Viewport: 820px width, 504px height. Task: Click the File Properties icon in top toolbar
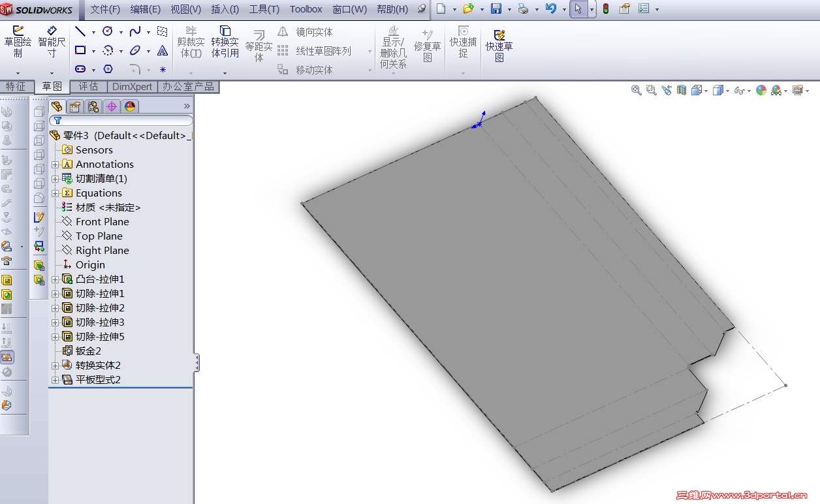pyautogui.click(x=625, y=9)
